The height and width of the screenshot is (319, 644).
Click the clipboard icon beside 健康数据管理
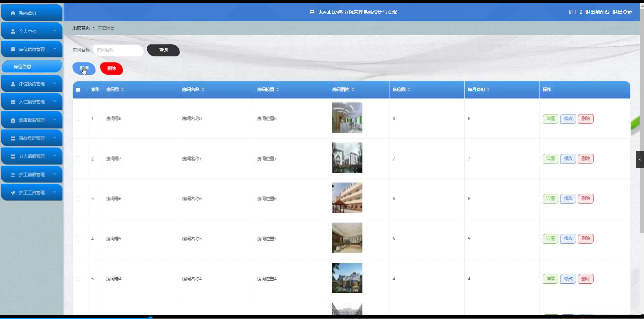(13, 120)
